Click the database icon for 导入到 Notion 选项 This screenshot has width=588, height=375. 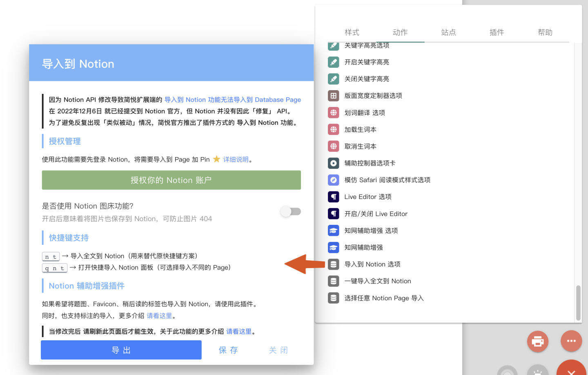coord(334,264)
